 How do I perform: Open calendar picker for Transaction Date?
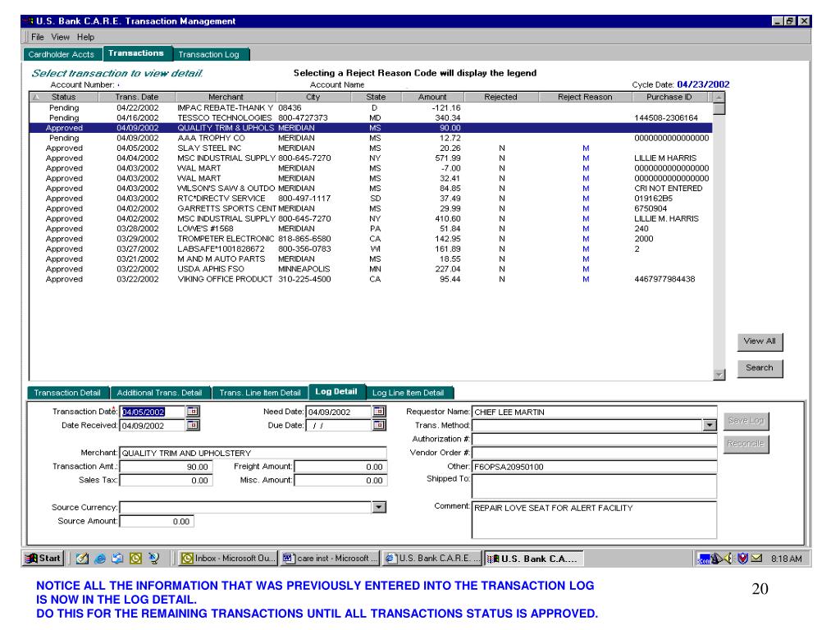(193, 412)
